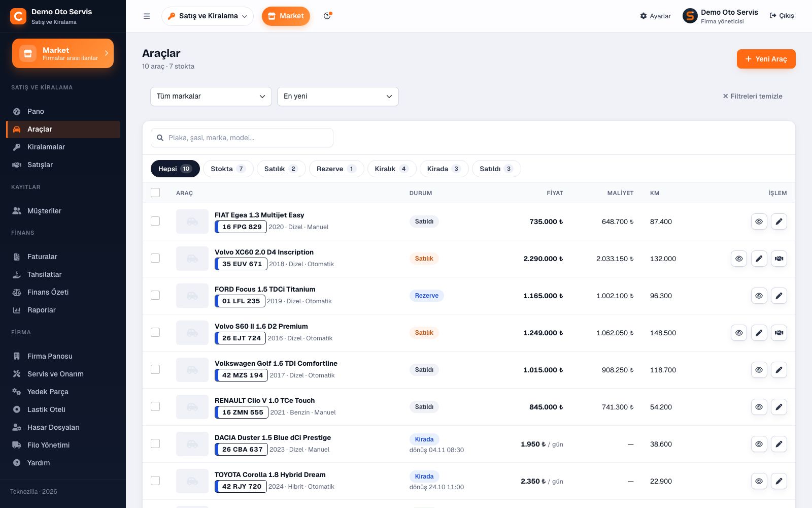
Task: Toggle the select-all checkbox in table header
Action: click(155, 193)
